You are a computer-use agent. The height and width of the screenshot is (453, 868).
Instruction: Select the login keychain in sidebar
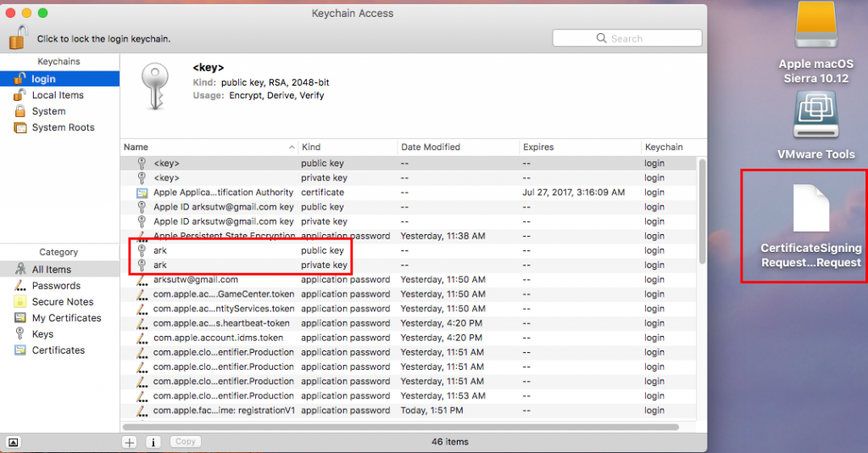pyautogui.click(x=60, y=79)
